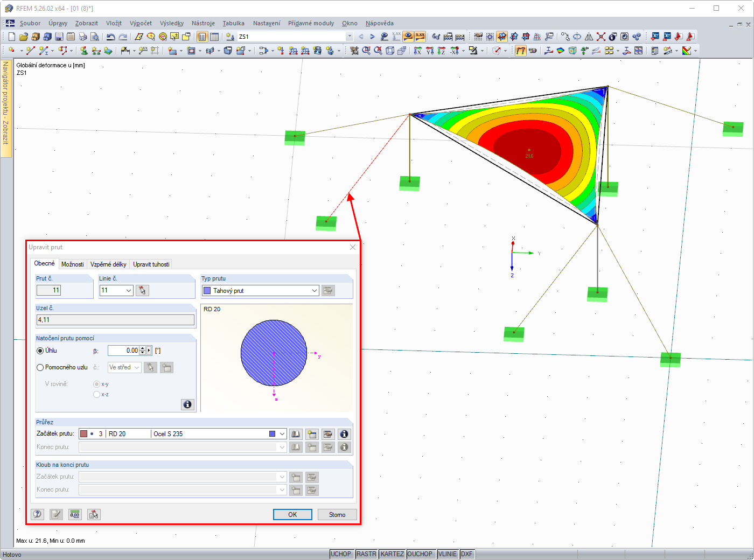Click the pick member icon in dialog footer
Image resolution: width=754 pixels, height=560 pixels.
click(x=94, y=514)
